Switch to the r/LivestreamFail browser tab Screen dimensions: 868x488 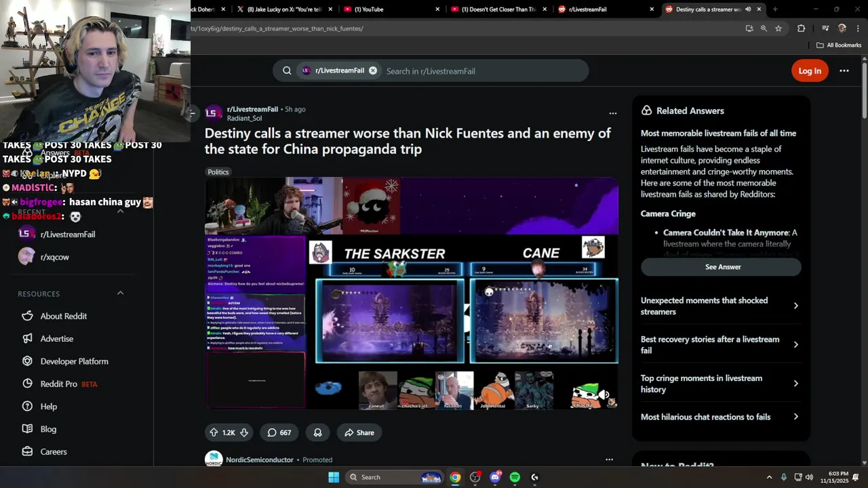[605, 9]
